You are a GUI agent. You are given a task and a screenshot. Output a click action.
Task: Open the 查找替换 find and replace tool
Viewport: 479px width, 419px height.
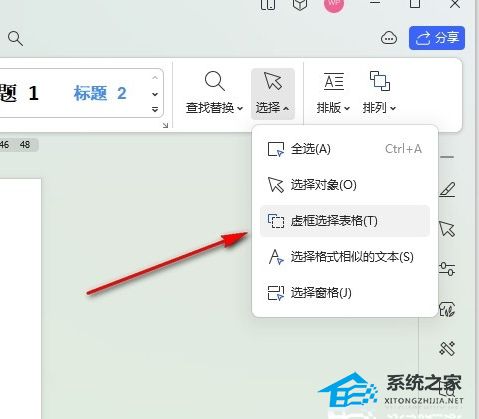click(x=214, y=92)
